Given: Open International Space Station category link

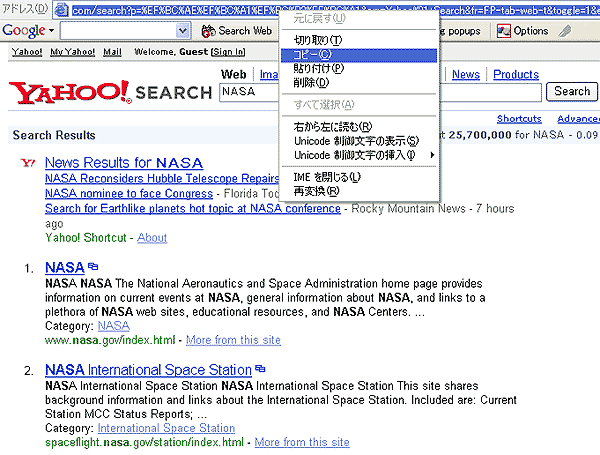Looking at the screenshot, I should coord(166,428).
